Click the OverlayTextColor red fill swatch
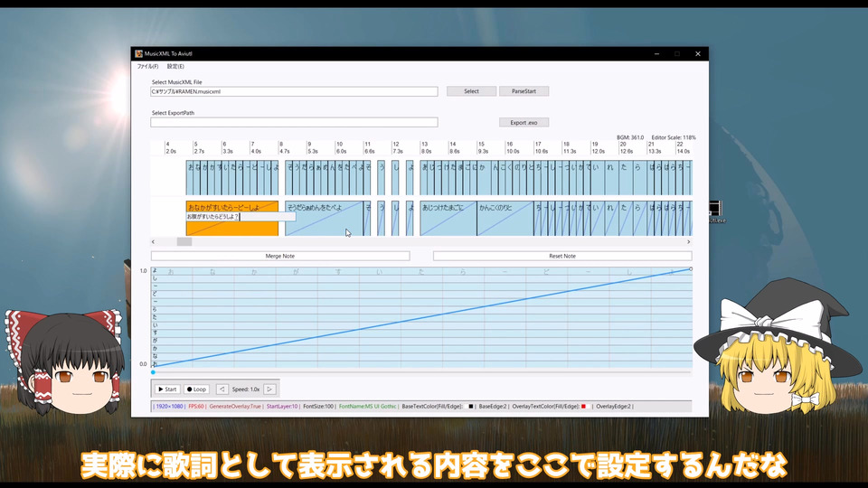Viewport: 868px width, 488px height. click(x=583, y=407)
